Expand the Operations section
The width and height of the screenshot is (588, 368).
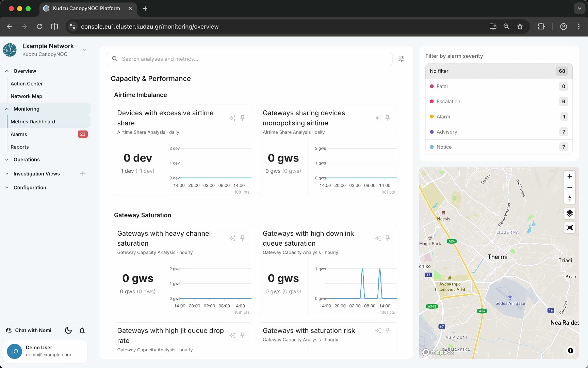click(x=7, y=160)
